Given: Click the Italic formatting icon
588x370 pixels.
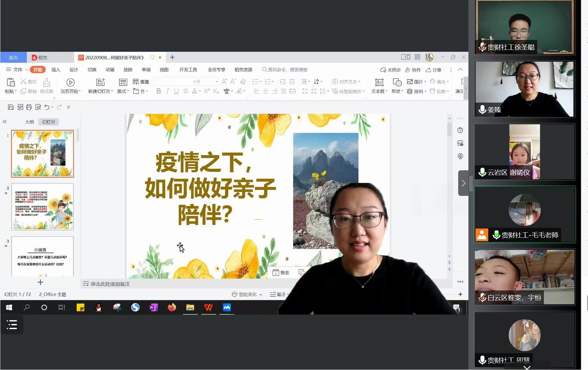Looking at the screenshot, I should point(167,91).
